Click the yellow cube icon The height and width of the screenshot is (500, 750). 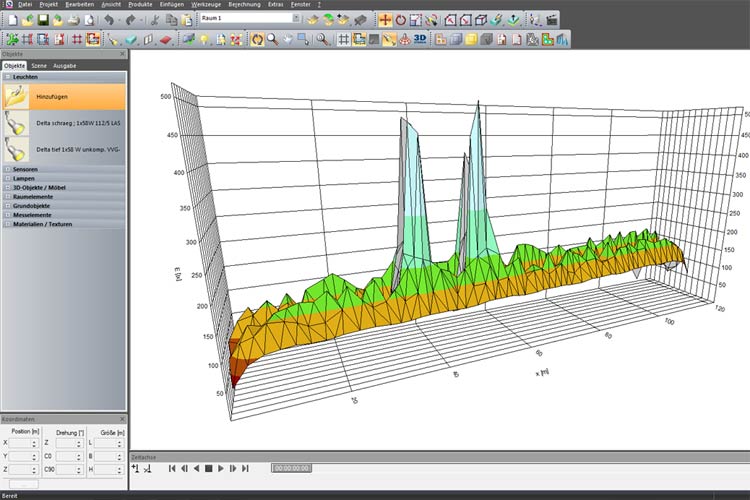coord(471,39)
